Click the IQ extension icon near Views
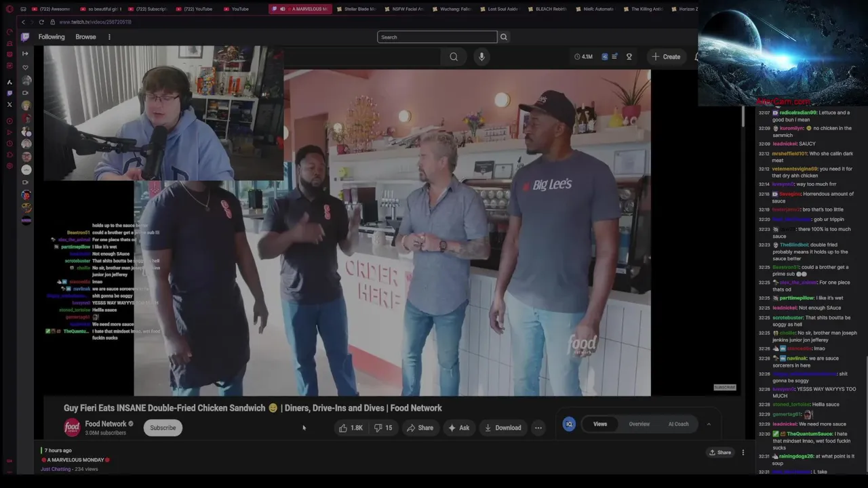 coord(569,424)
